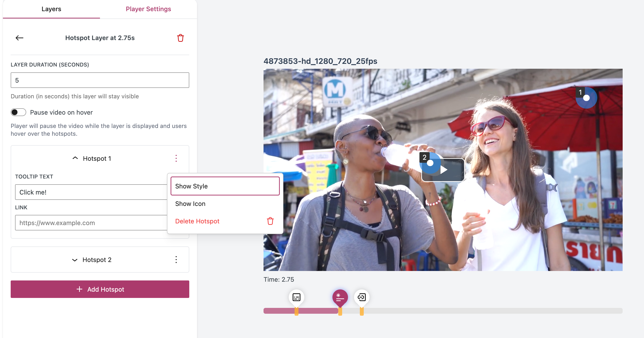Toggle Pause video on hover switch

point(18,112)
